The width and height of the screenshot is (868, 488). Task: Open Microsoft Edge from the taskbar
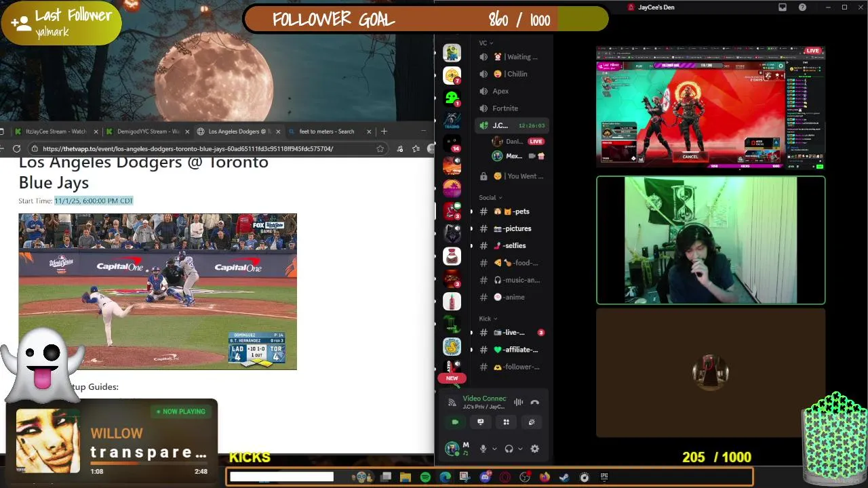point(445,477)
